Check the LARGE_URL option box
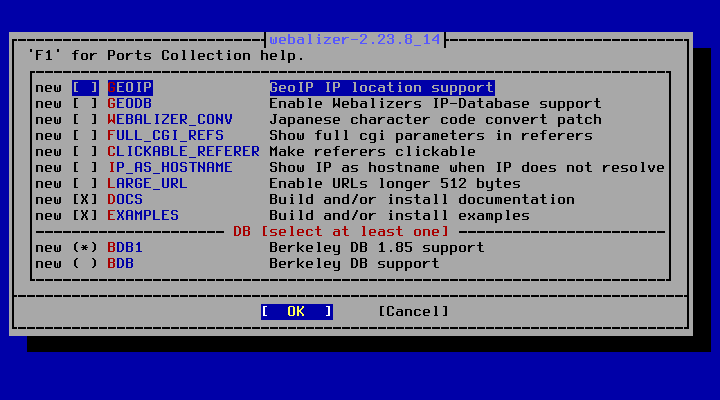This screenshot has width=720, height=400. click(85, 184)
